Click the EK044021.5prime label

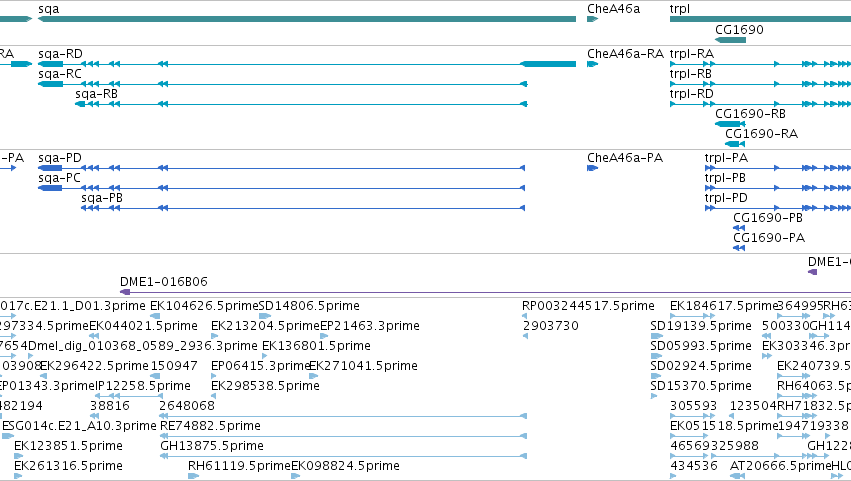143,326
